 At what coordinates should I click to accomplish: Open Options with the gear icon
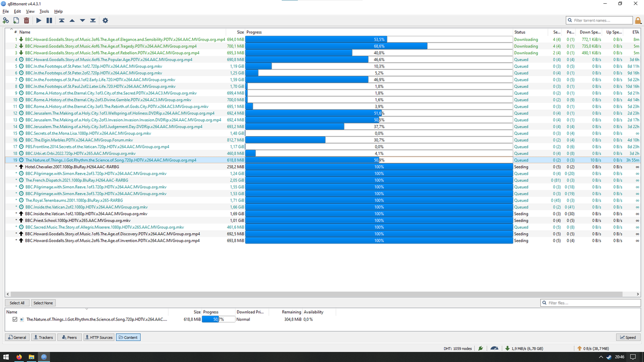click(x=105, y=20)
